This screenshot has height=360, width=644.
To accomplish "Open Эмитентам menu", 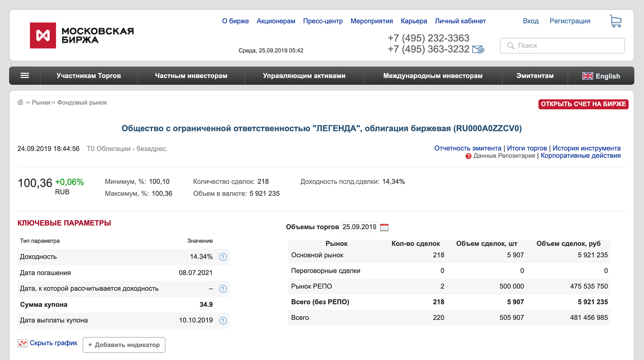I will tap(535, 76).
